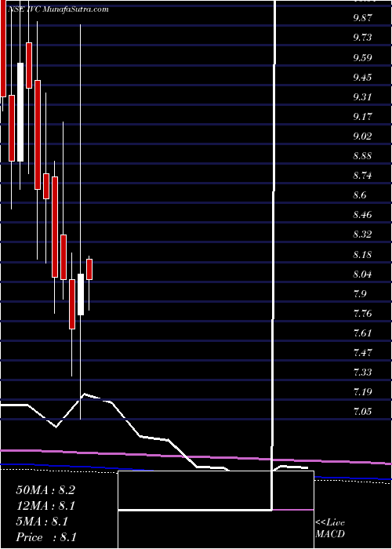Screen dimensions: 392x549
Task: Click the 7.05 price axis label
Action: click(362, 412)
